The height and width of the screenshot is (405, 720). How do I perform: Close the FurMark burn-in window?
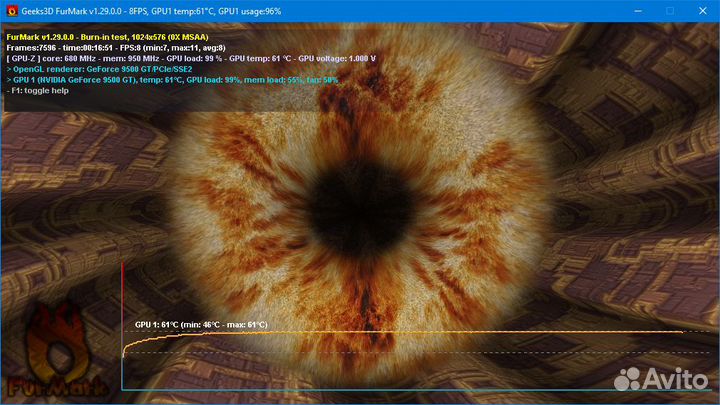tap(703, 11)
